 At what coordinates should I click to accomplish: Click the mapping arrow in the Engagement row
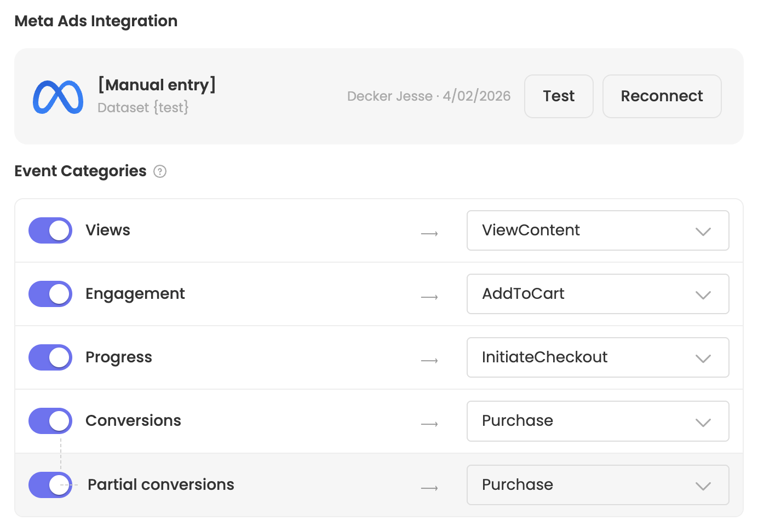tap(429, 297)
